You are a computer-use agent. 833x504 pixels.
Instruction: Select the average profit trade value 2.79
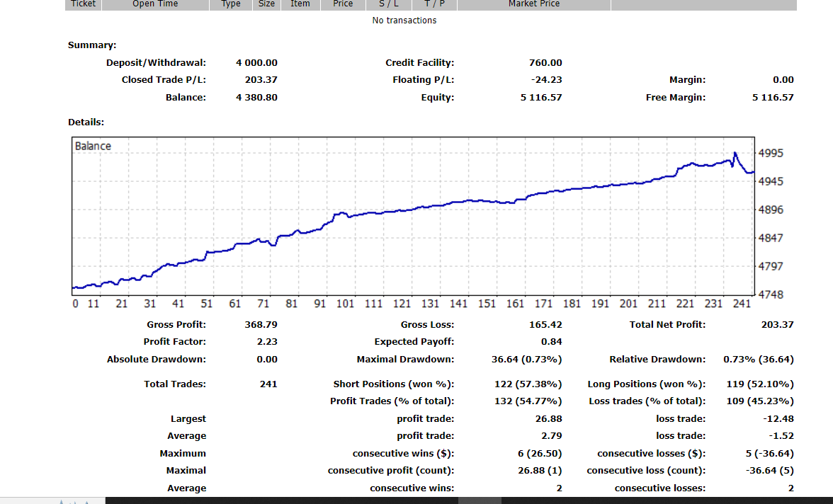tap(551, 435)
